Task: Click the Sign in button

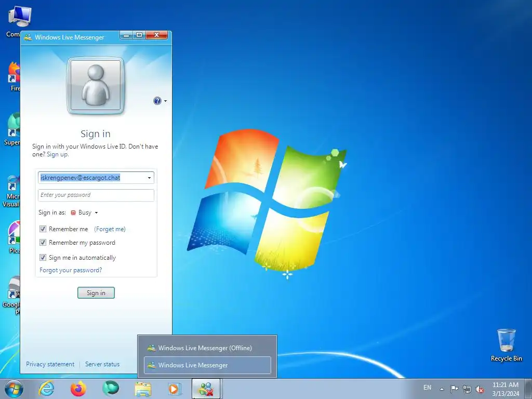Action: click(96, 293)
